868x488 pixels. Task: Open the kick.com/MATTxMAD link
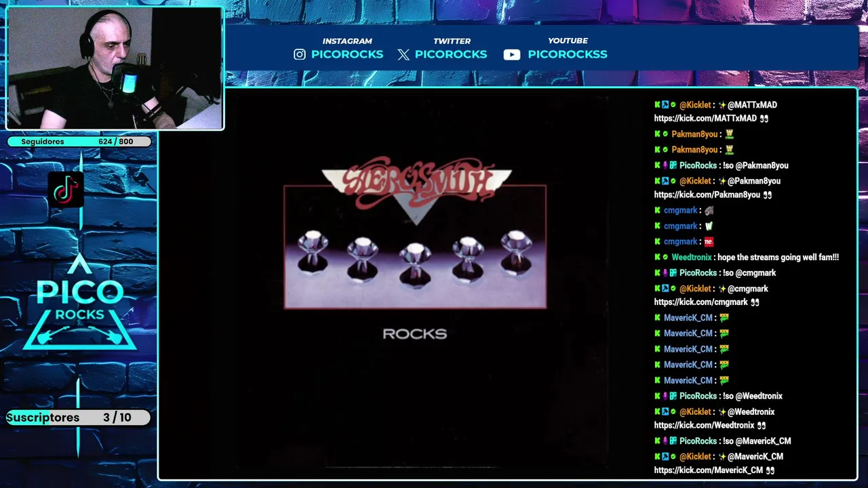pyautogui.click(x=705, y=119)
